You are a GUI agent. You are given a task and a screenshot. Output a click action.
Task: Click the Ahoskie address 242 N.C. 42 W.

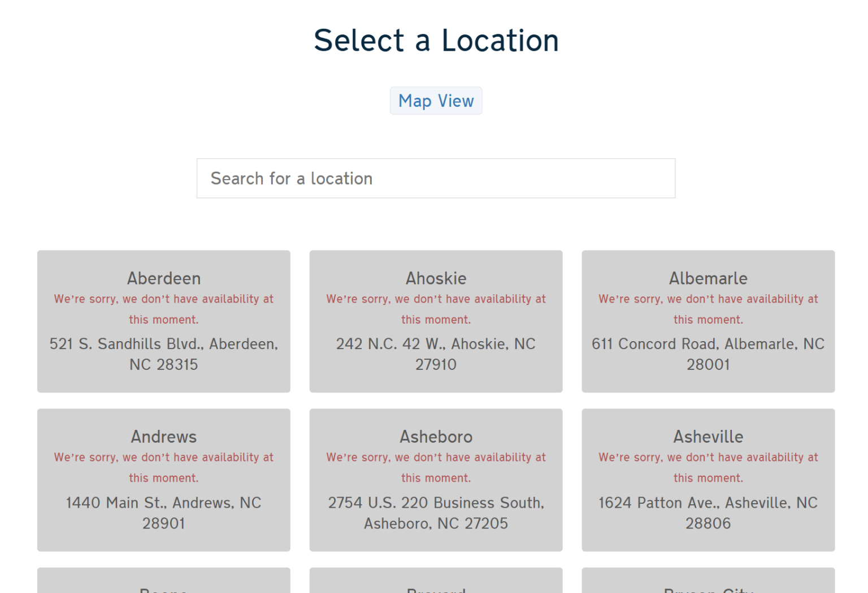pos(436,354)
